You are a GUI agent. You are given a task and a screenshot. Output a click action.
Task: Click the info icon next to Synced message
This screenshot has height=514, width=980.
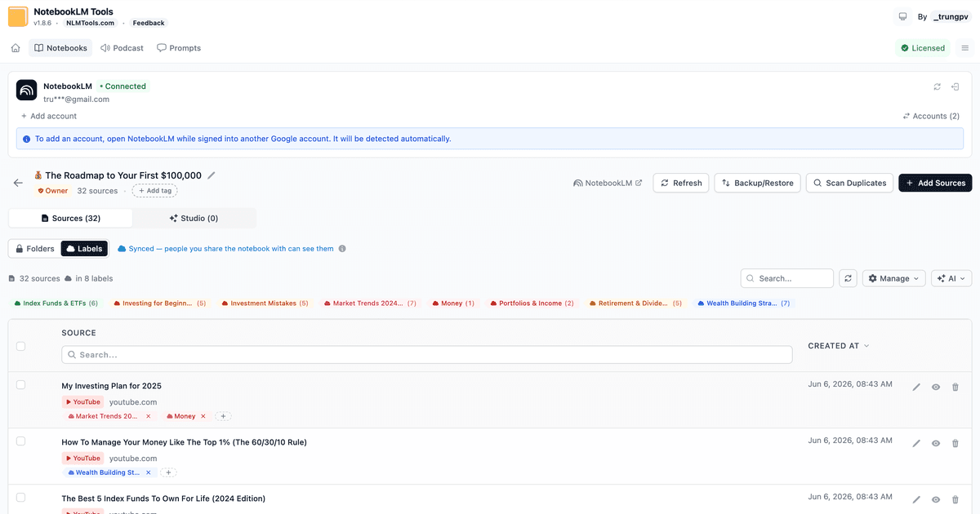[x=342, y=249]
